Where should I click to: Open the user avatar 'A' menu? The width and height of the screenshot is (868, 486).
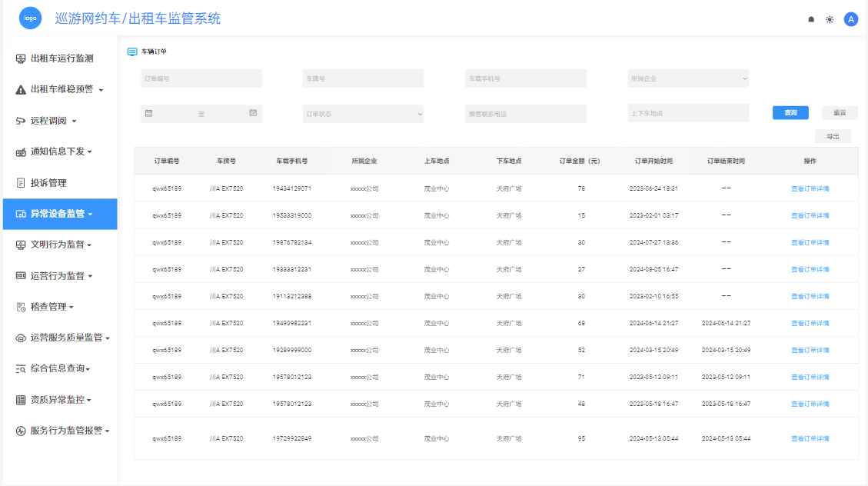click(x=850, y=19)
